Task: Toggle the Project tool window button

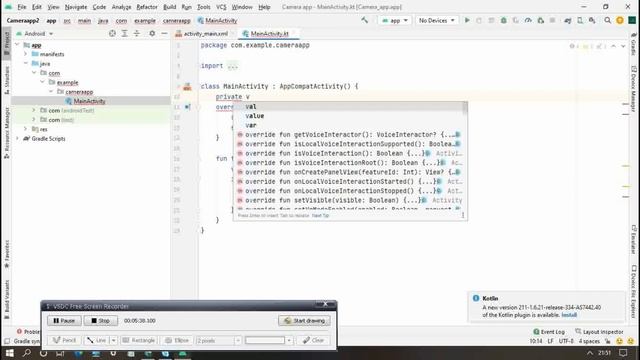Action: 6,43
